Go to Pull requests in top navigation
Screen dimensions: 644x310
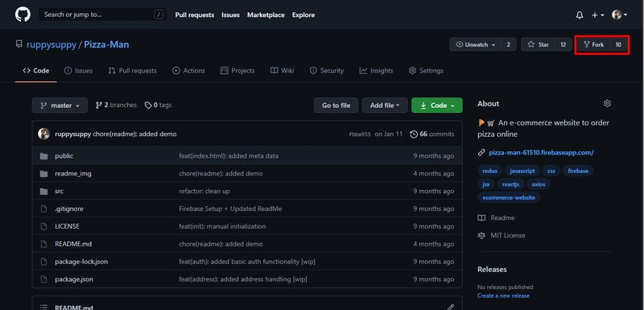194,14
